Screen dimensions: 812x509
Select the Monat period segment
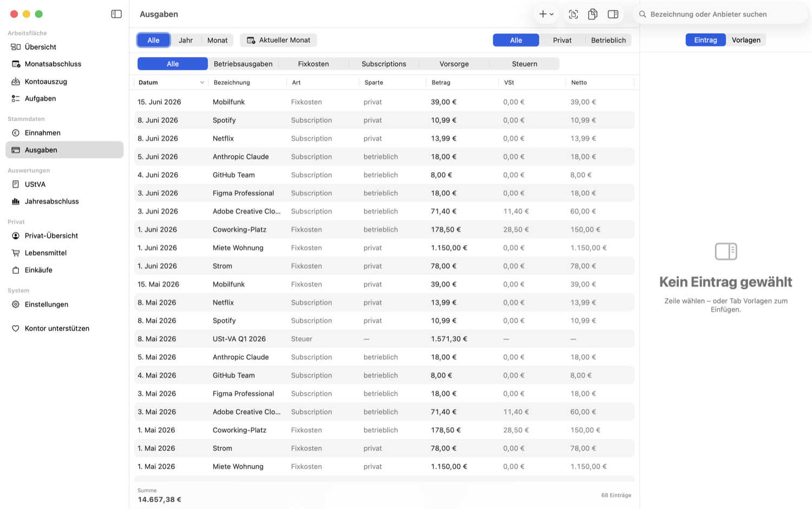pos(217,40)
